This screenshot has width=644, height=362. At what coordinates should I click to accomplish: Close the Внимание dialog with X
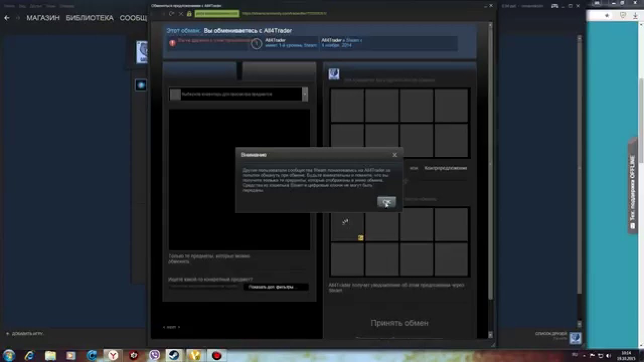(x=394, y=155)
